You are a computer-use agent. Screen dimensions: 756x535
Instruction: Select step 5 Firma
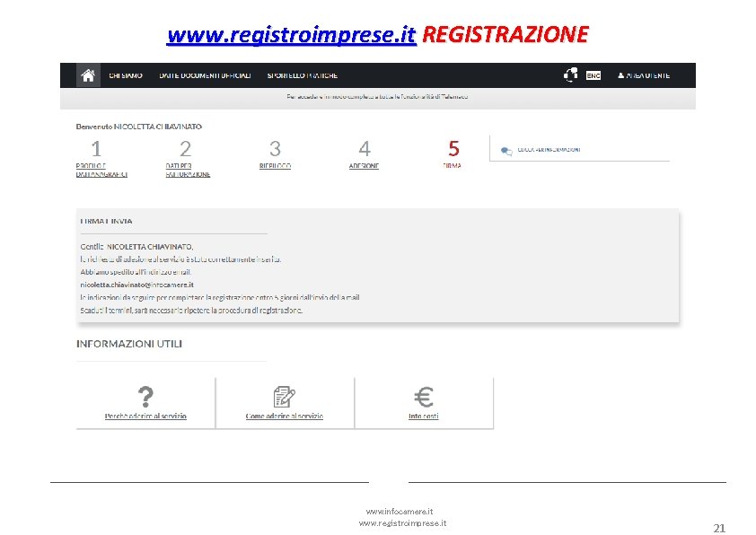pyautogui.click(x=453, y=154)
